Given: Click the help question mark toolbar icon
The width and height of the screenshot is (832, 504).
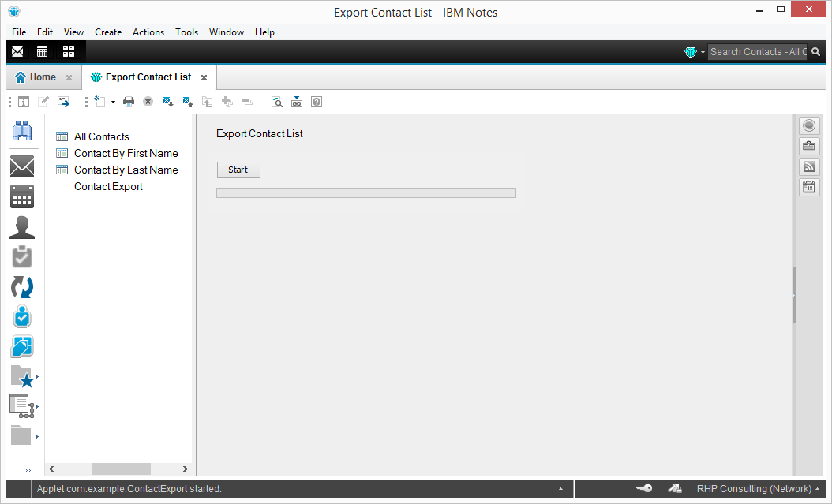Looking at the screenshot, I should click(317, 102).
